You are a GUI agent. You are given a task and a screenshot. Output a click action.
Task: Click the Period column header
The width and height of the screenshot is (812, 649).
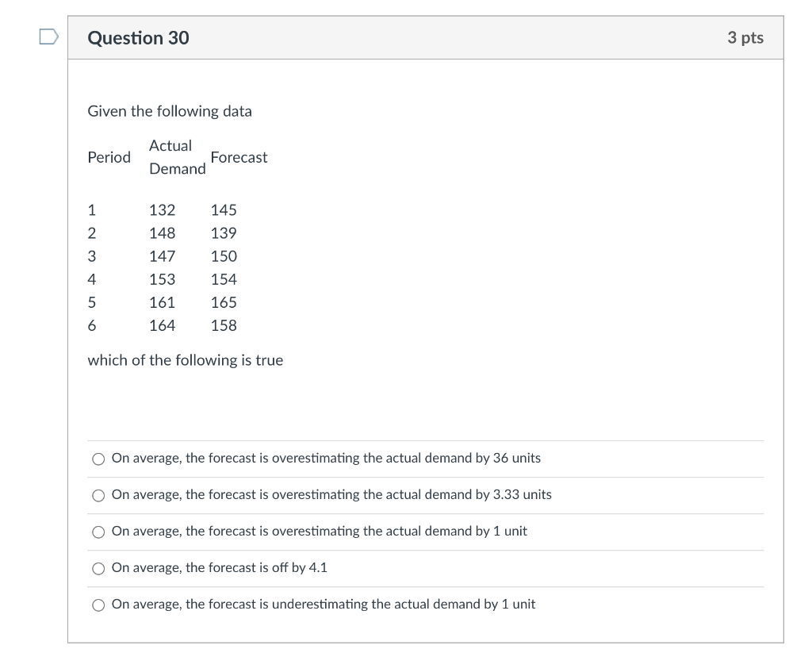pyautogui.click(x=109, y=157)
